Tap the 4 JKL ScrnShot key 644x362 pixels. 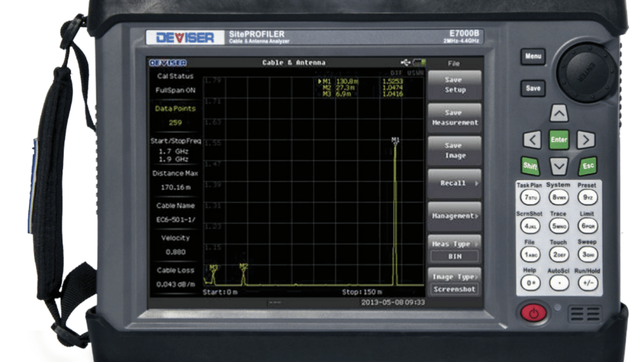coord(529,226)
